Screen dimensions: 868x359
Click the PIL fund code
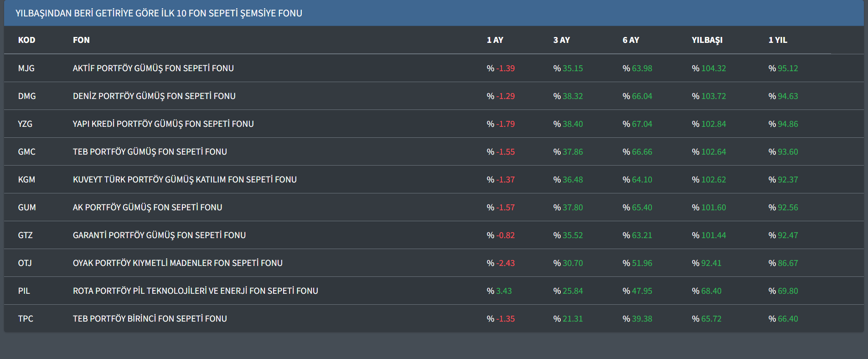(x=24, y=291)
